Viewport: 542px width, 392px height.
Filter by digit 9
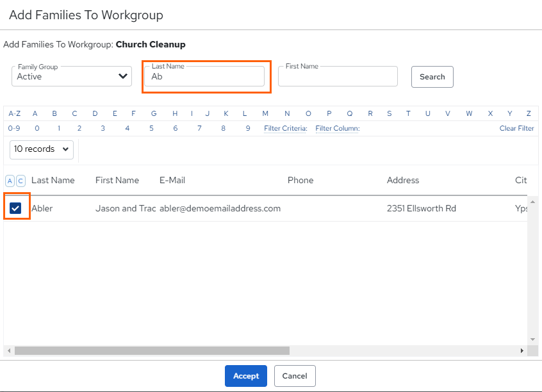pyautogui.click(x=248, y=128)
